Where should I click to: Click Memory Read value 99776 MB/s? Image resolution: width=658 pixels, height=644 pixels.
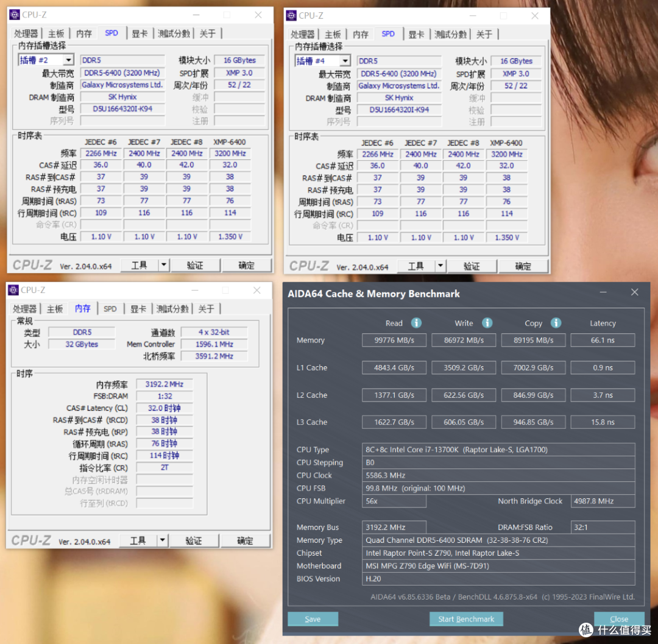pyautogui.click(x=394, y=340)
